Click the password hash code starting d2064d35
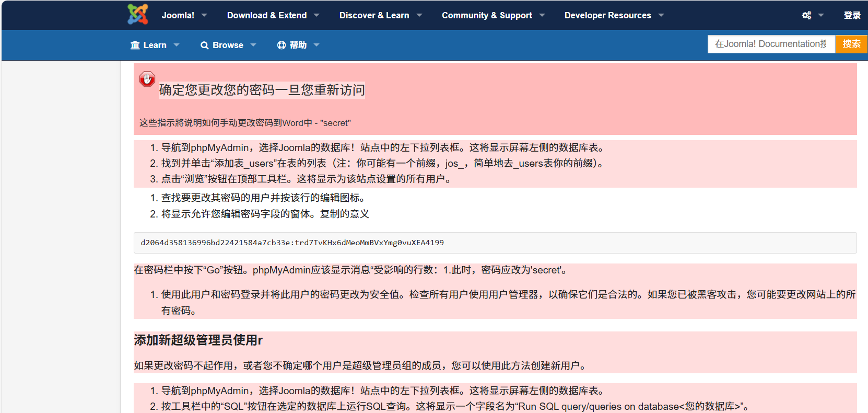The width and height of the screenshot is (868, 413). [292, 243]
